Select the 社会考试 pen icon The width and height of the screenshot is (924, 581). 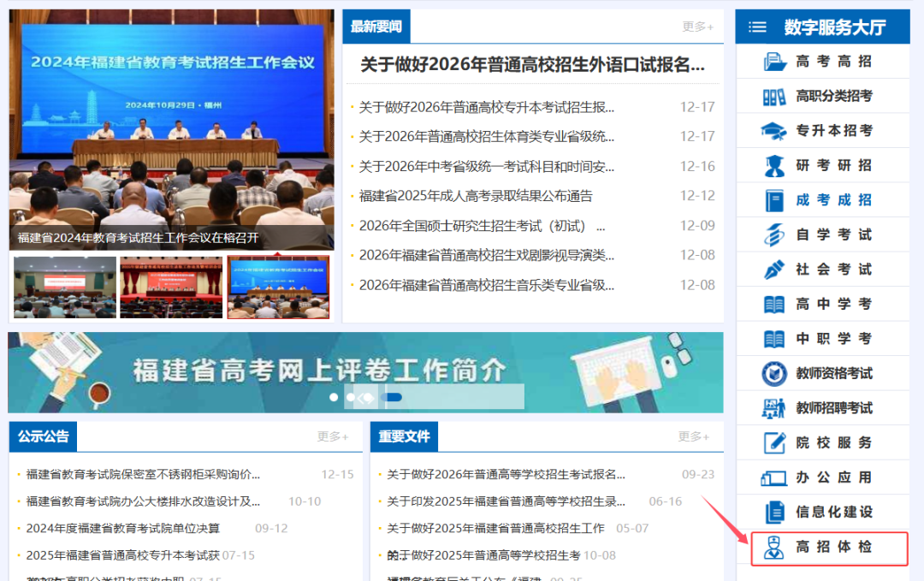[x=774, y=270]
